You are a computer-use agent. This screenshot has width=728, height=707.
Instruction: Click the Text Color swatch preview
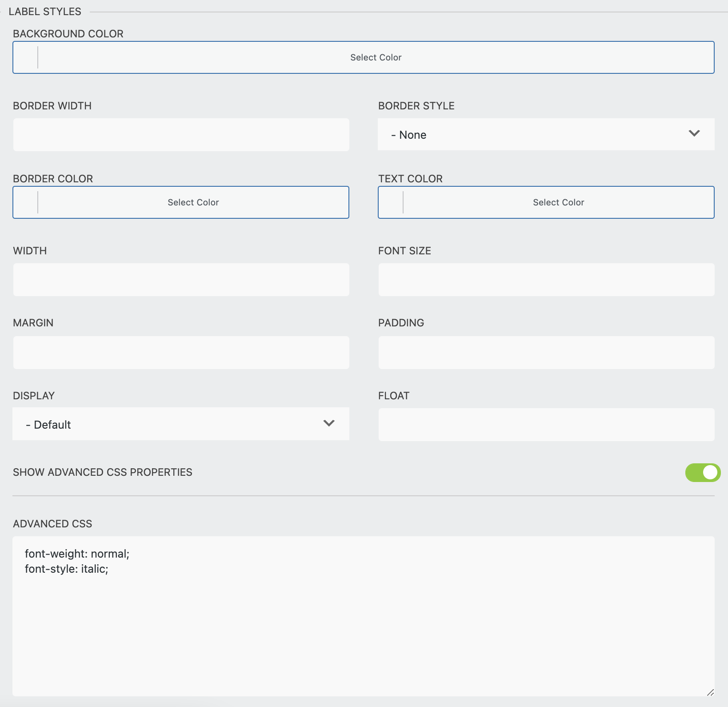(x=391, y=202)
